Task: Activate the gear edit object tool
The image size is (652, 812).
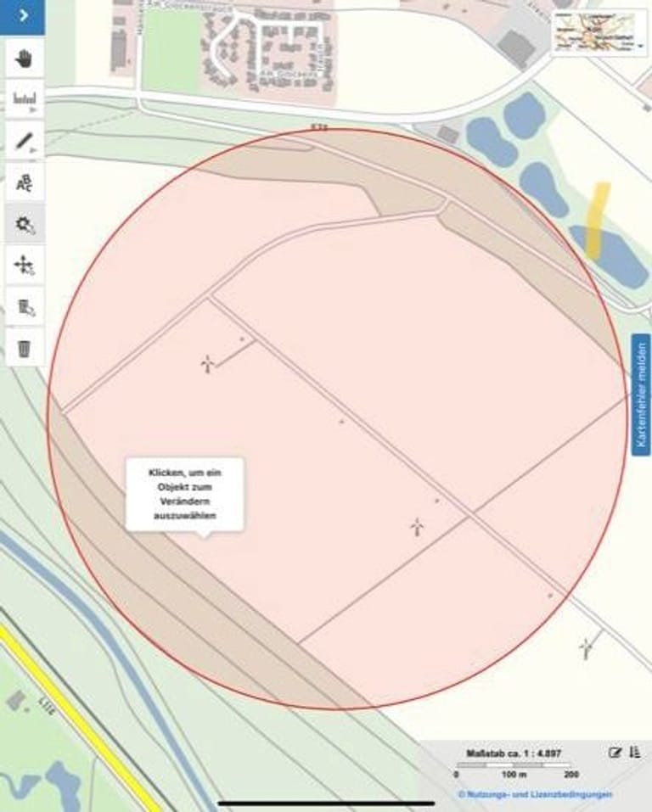Action: coord(25,224)
